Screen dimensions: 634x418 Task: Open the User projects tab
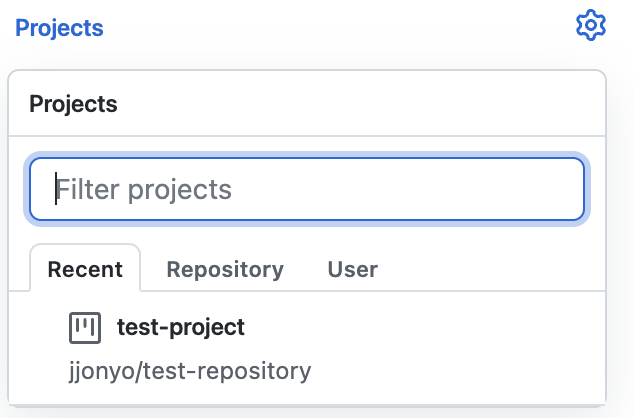(353, 269)
